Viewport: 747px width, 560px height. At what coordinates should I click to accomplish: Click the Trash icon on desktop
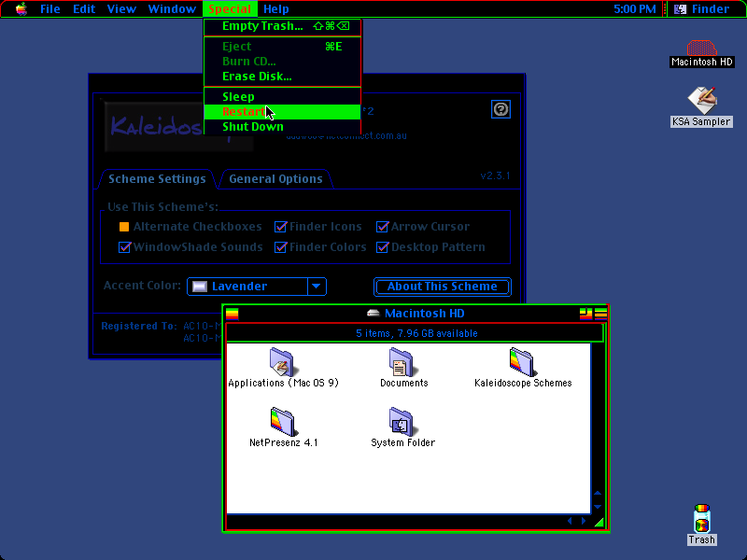[x=702, y=518]
